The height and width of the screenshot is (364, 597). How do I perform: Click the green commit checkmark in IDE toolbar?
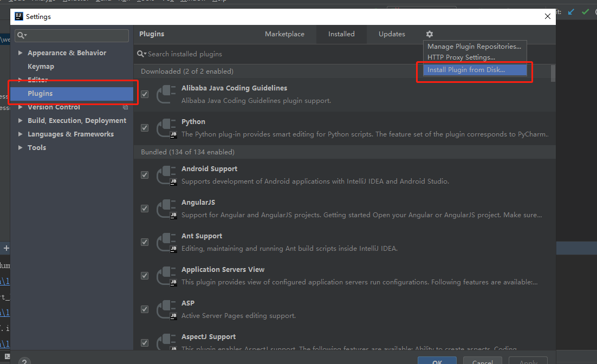click(x=585, y=12)
